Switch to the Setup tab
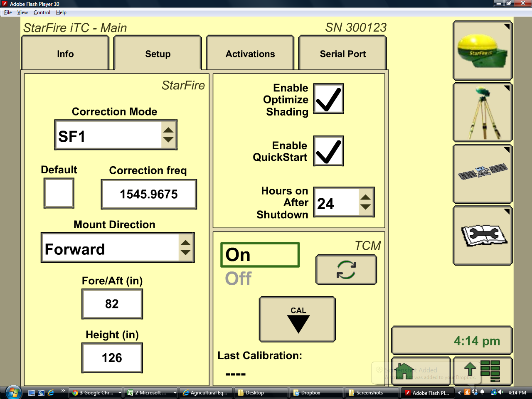 click(158, 54)
